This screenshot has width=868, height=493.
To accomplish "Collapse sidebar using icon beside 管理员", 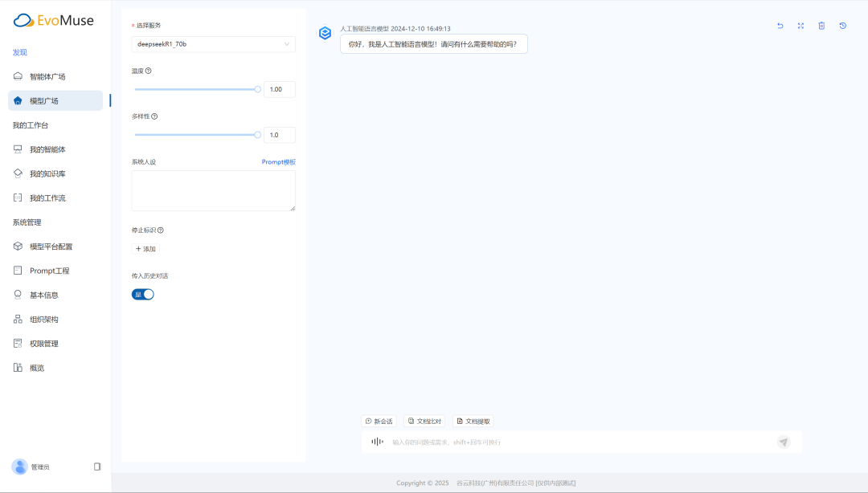I will 97,467.
